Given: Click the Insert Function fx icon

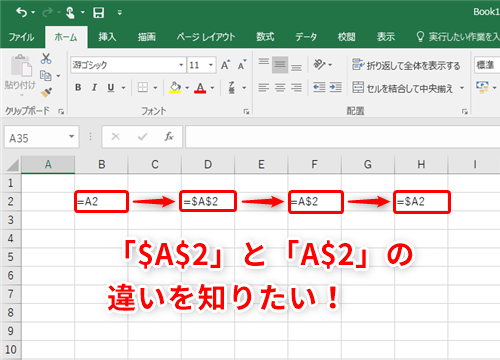Looking at the screenshot, I should [x=169, y=136].
